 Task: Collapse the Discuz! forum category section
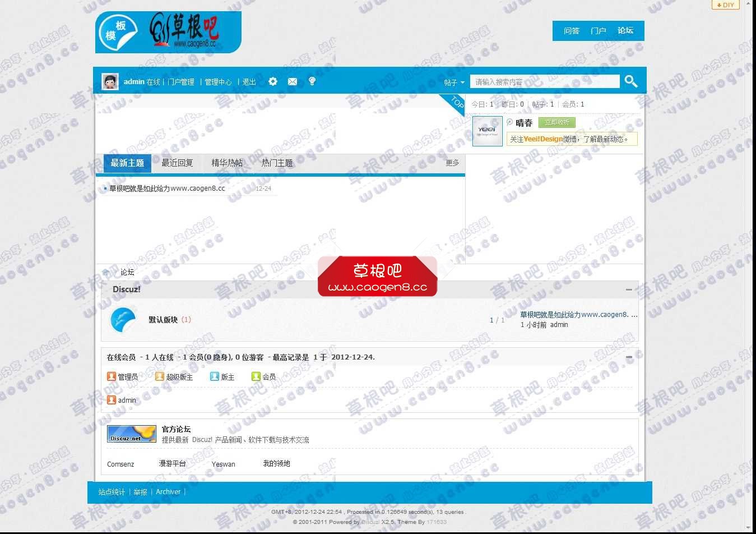coord(628,289)
